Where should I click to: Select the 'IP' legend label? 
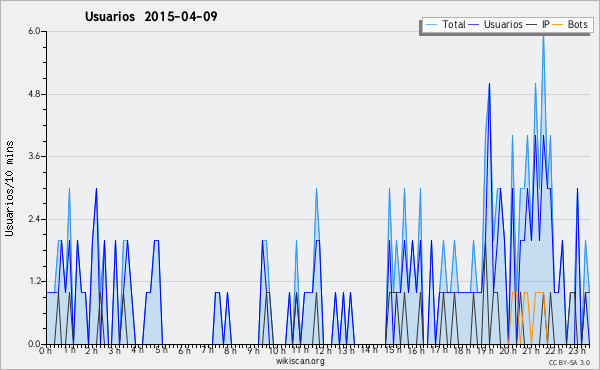pos(546,24)
